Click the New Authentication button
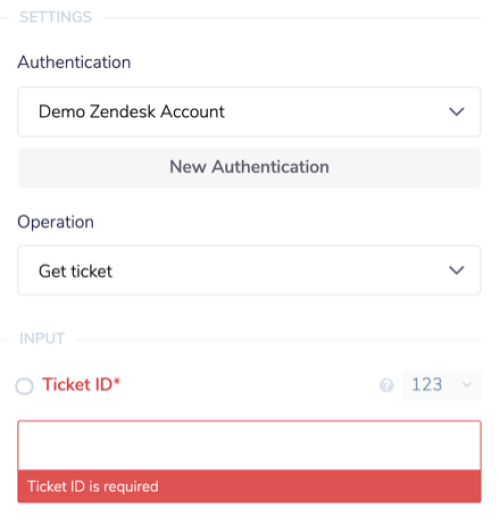Image resolution: width=500 pixels, height=523 pixels. (249, 167)
